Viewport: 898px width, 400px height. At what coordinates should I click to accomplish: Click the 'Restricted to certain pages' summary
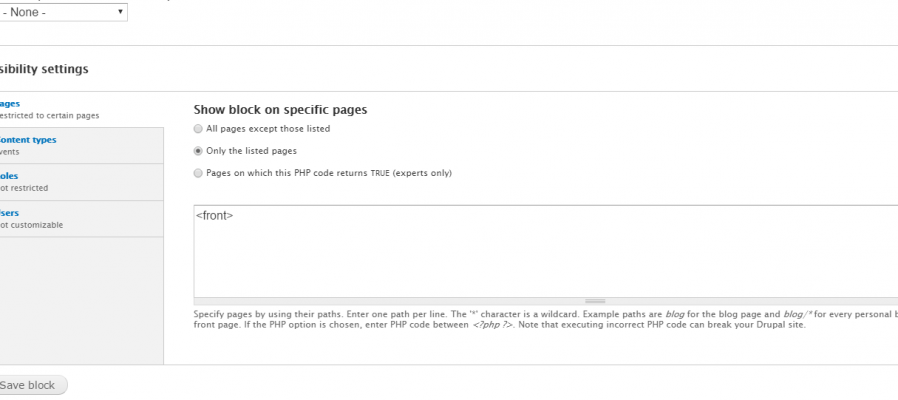coord(49,116)
